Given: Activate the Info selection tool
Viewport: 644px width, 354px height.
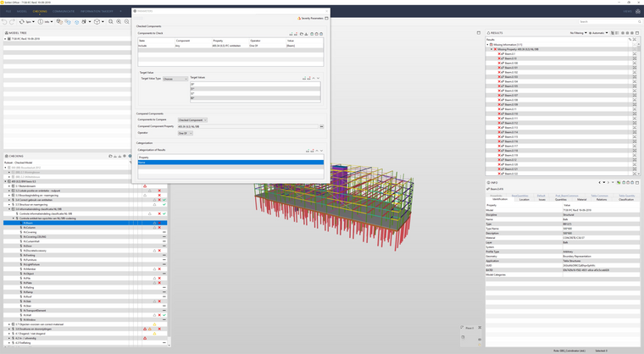Looking at the screenshot, I should [x=45, y=22].
